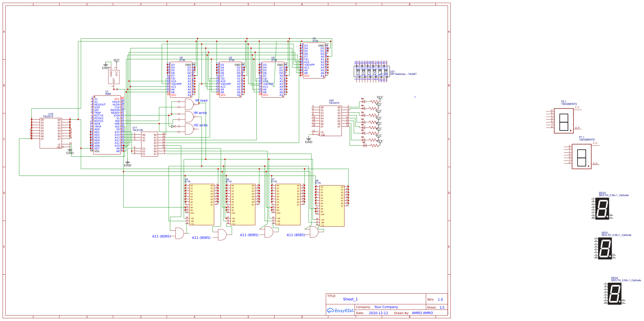Click the A11 (8085) net label below U4
The height and width of the screenshot is (321, 644).
point(161,236)
